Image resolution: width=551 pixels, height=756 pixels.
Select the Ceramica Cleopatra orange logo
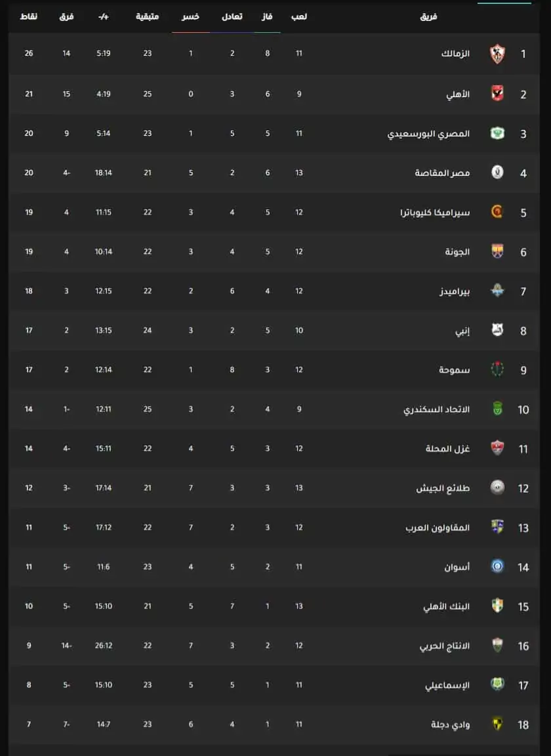497,212
